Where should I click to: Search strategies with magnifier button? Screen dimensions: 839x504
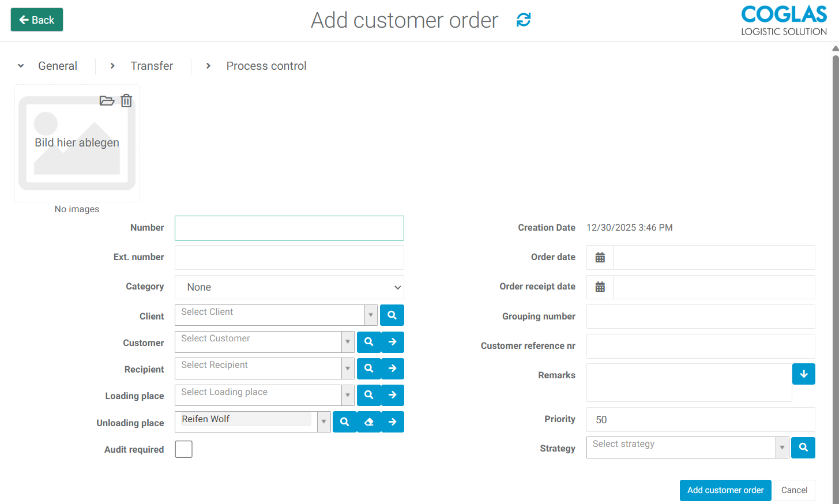pyautogui.click(x=803, y=447)
